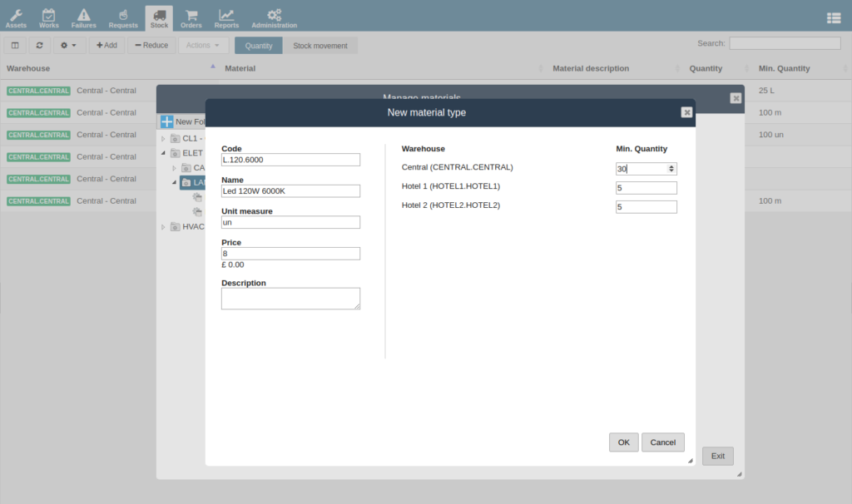
Task: Open the Reports module
Action: pos(225,17)
